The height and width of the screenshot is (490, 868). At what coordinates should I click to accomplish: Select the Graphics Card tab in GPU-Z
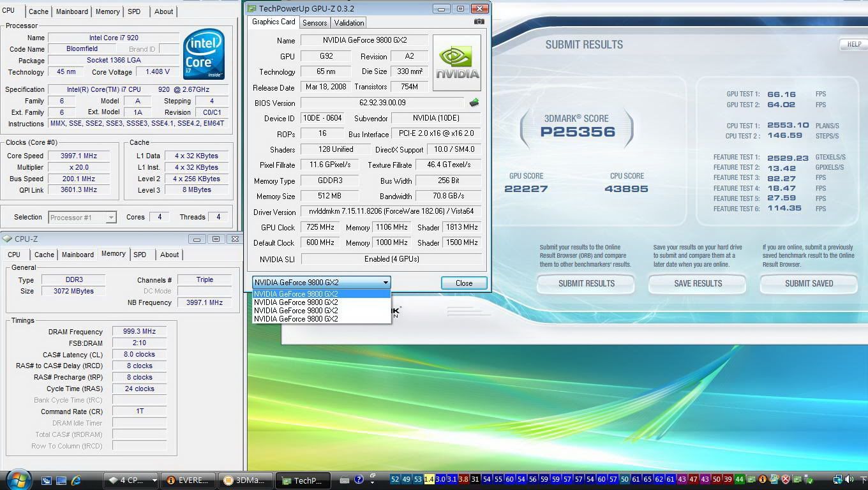[x=274, y=22]
